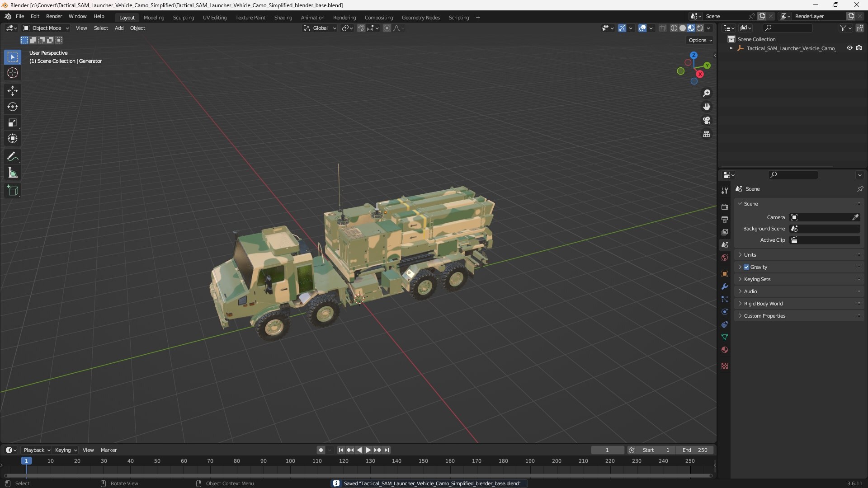Switch to the Shading workspace tab
The height and width of the screenshot is (488, 868).
[283, 18]
